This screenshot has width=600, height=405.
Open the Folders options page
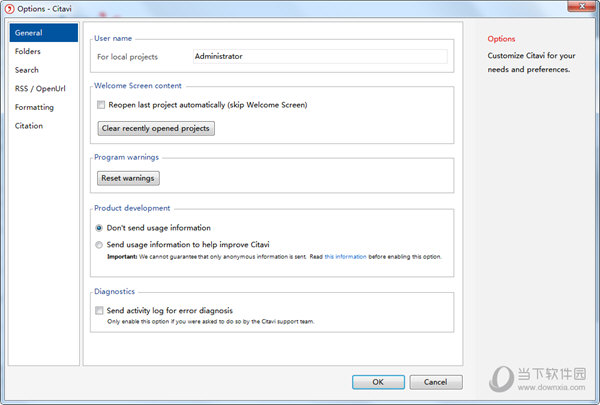[28, 51]
